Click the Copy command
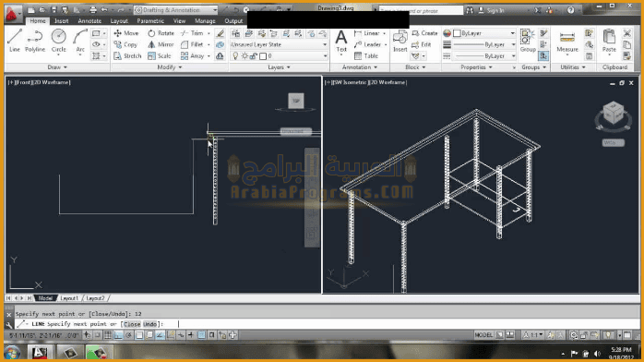Image resolution: width=644 pixels, height=362 pixels. pos(125,44)
